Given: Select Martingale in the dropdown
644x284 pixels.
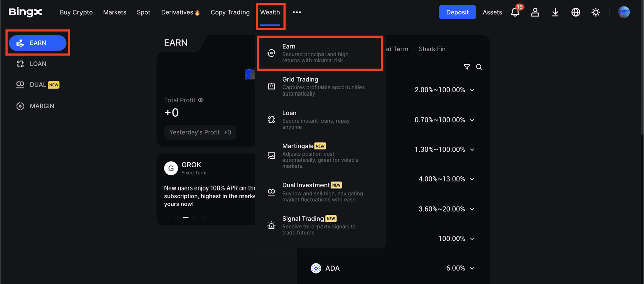Looking at the screenshot, I should click(x=320, y=156).
